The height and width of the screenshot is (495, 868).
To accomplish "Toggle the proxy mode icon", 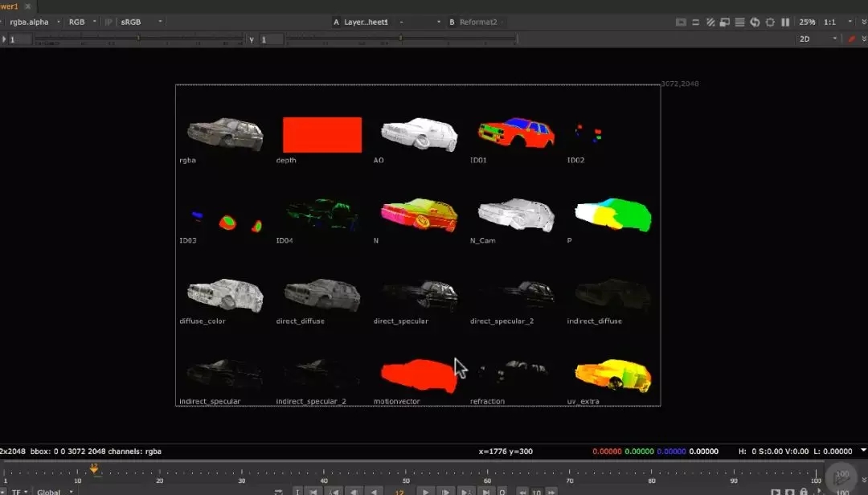I will pyautogui.click(x=725, y=22).
